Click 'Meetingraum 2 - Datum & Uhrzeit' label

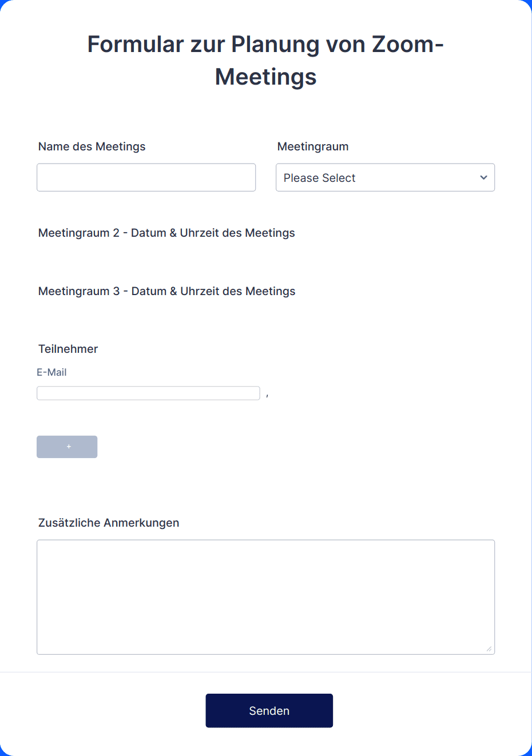pyautogui.click(x=166, y=233)
